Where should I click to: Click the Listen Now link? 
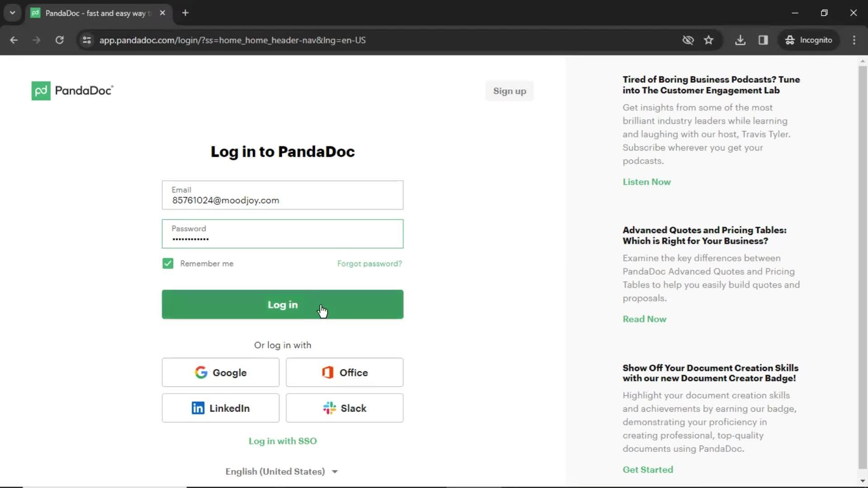click(647, 182)
